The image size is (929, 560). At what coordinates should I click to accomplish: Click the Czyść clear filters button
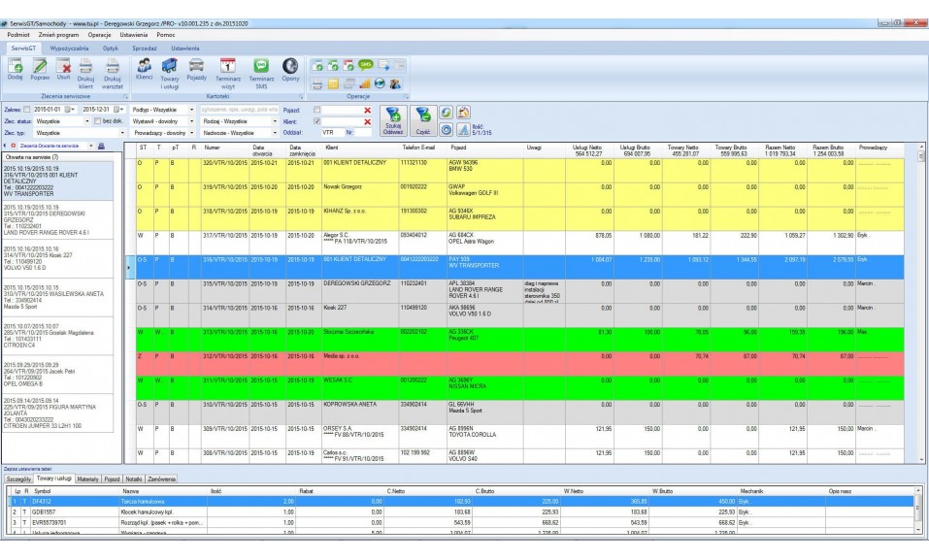pyautogui.click(x=423, y=120)
